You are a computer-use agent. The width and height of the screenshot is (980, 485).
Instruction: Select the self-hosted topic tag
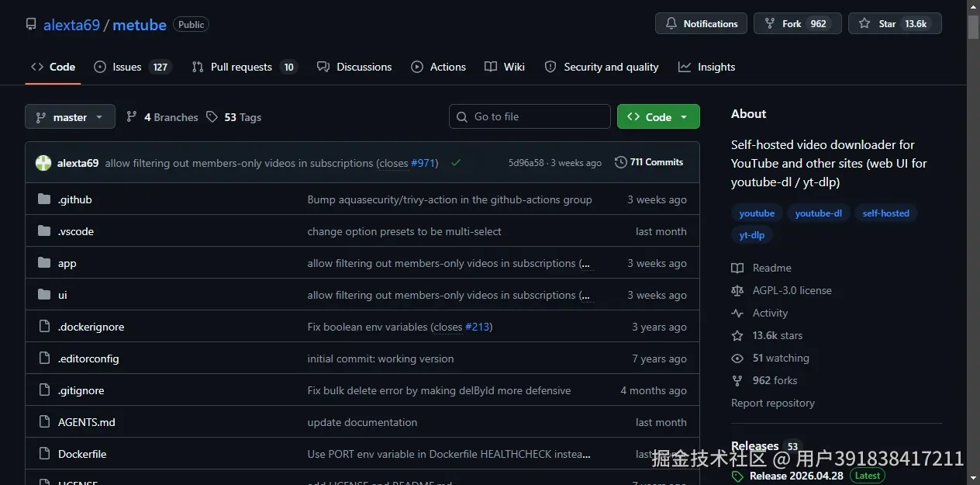point(885,213)
